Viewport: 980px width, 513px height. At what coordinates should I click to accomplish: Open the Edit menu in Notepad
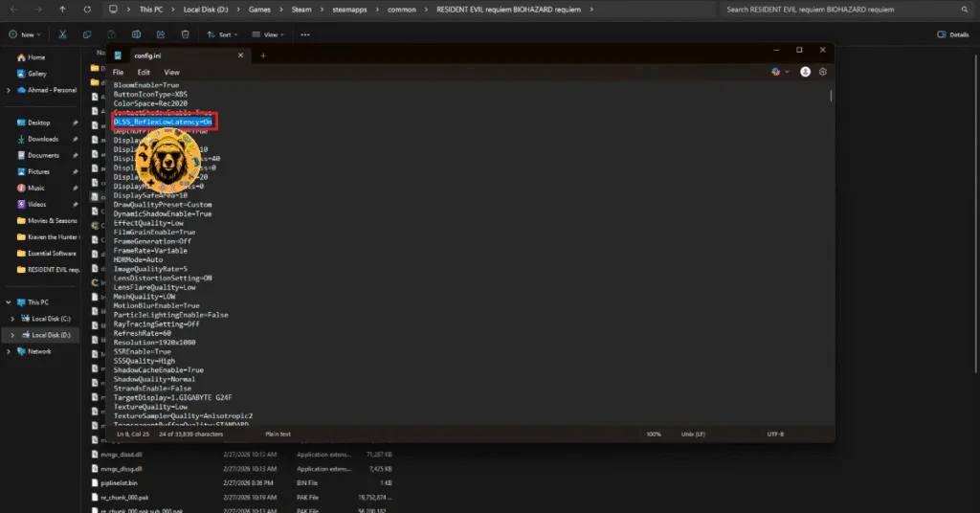coord(144,72)
